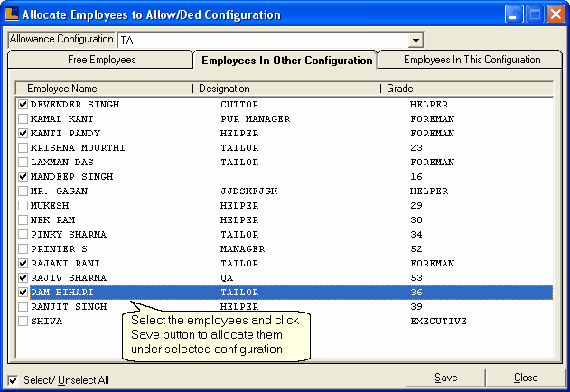Minimize the Allocate Employees window
This screenshot has width=570, height=392.
click(x=513, y=14)
